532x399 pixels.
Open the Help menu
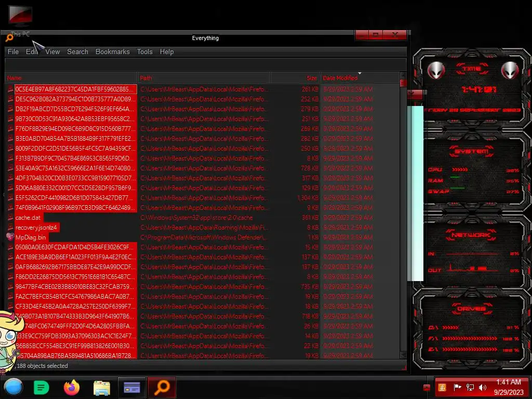167,51
